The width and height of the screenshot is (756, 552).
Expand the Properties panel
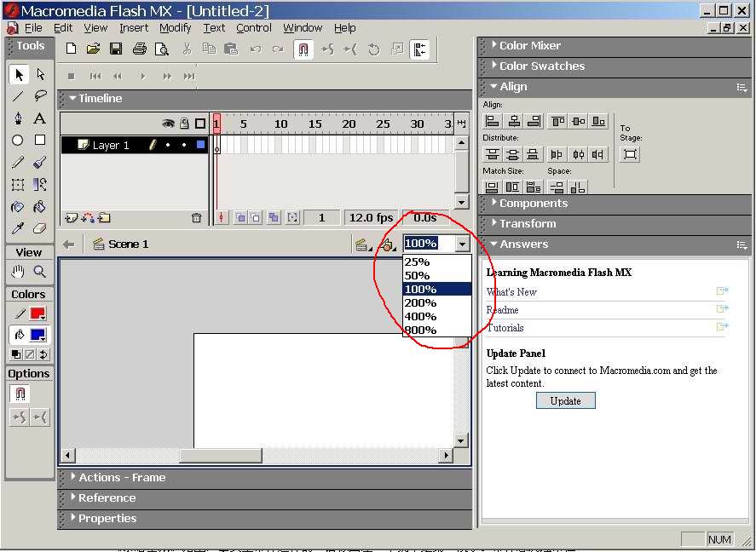73,517
